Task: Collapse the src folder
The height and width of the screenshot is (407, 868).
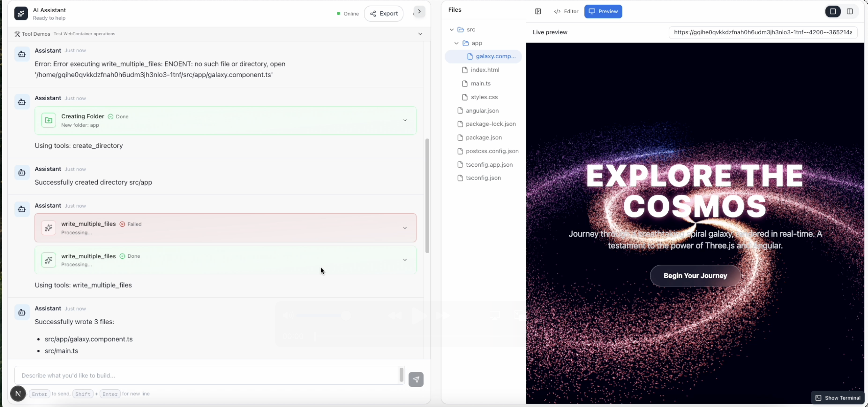Action: (452, 30)
